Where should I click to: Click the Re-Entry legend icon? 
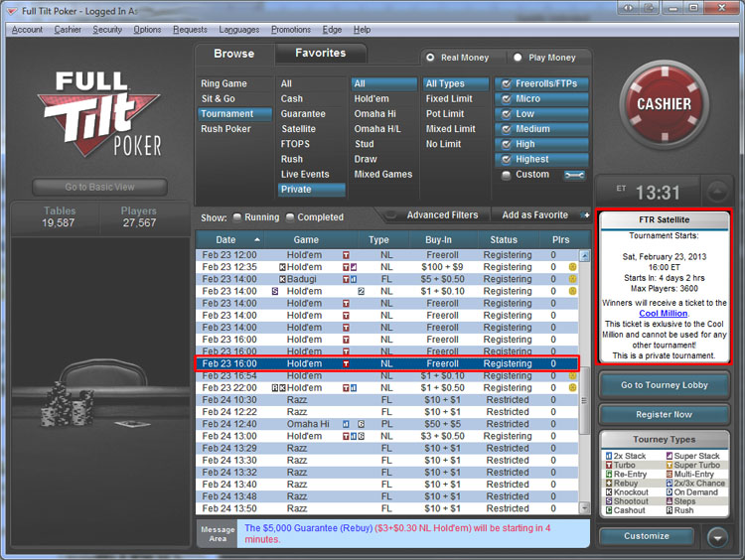point(609,474)
